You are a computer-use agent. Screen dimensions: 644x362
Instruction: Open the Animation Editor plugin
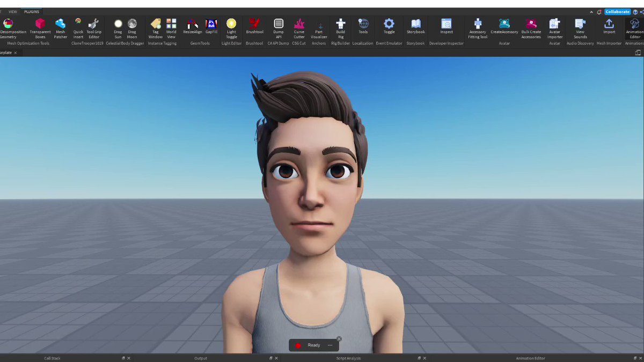633,27
